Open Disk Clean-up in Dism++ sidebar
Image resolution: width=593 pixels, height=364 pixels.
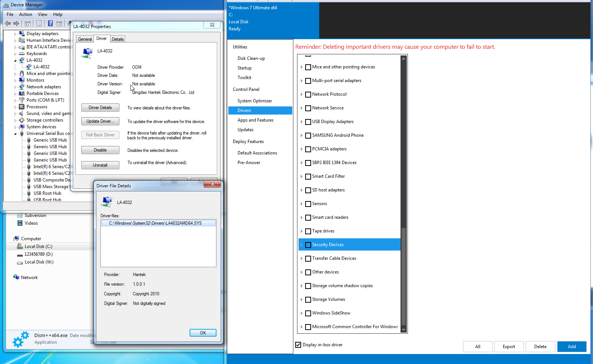[x=251, y=58]
